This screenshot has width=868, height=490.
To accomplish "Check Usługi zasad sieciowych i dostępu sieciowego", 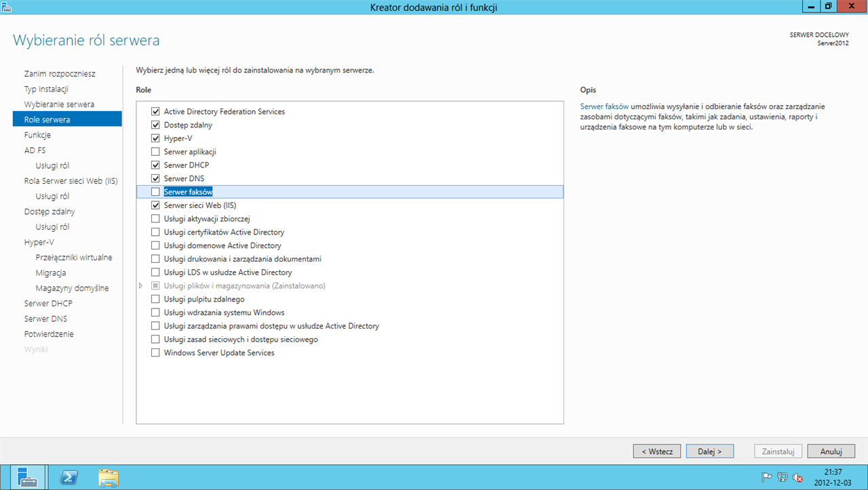I will 155,340.
